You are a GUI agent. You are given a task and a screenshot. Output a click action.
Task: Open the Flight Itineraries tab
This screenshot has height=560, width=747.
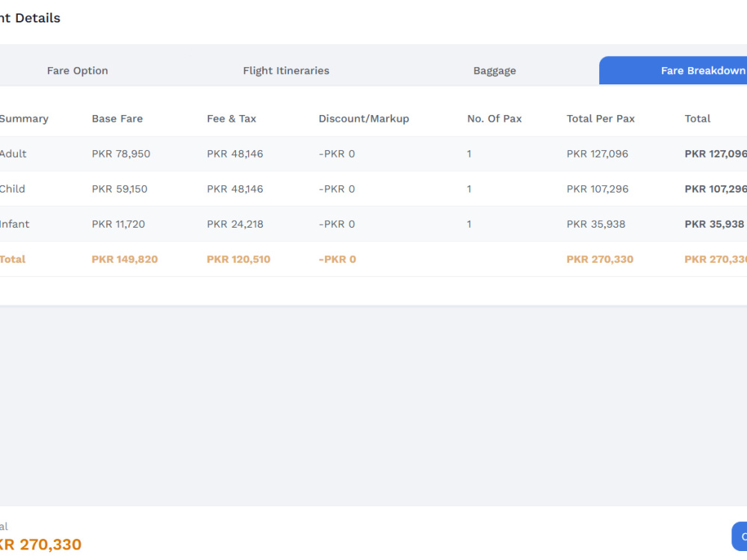[x=286, y=70]
